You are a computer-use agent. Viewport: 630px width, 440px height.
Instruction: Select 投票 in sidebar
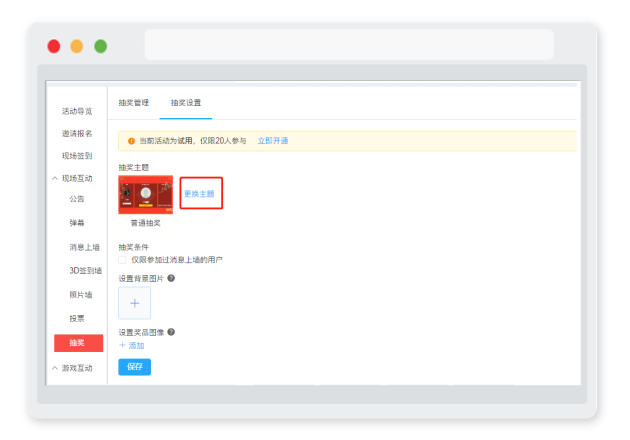point(77,319)
